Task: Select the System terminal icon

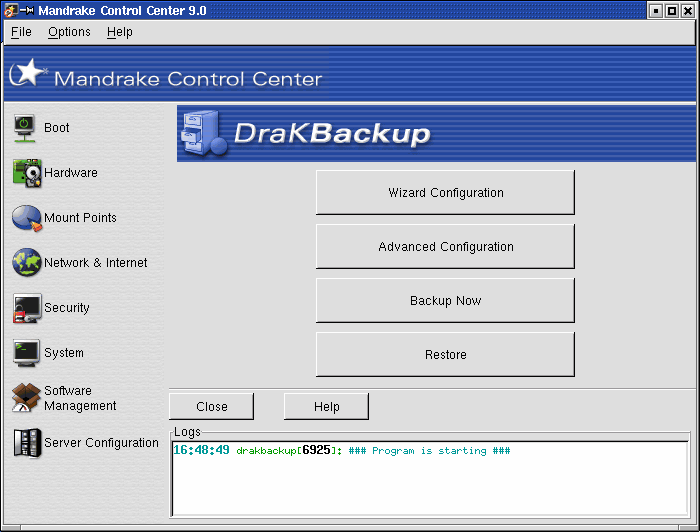Action: [26, 353]
